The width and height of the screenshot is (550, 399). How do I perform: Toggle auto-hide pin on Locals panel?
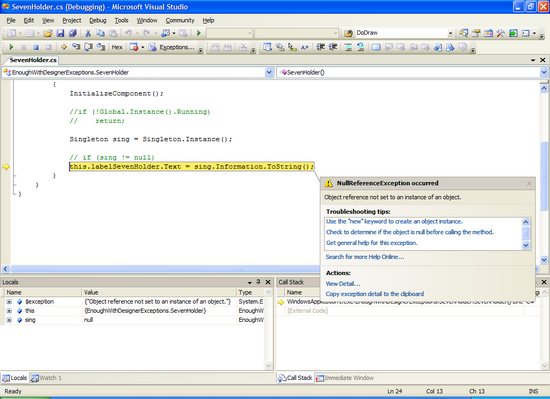(x=259, y=282)
